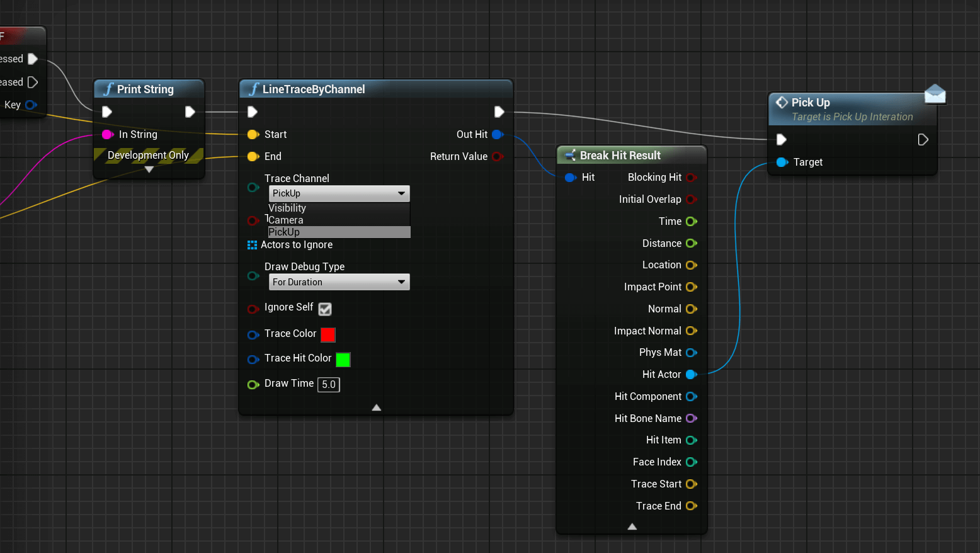Open the green Trace Hit Color swatch
This screenshot has height=553, width=980.
tap(343, 360)
